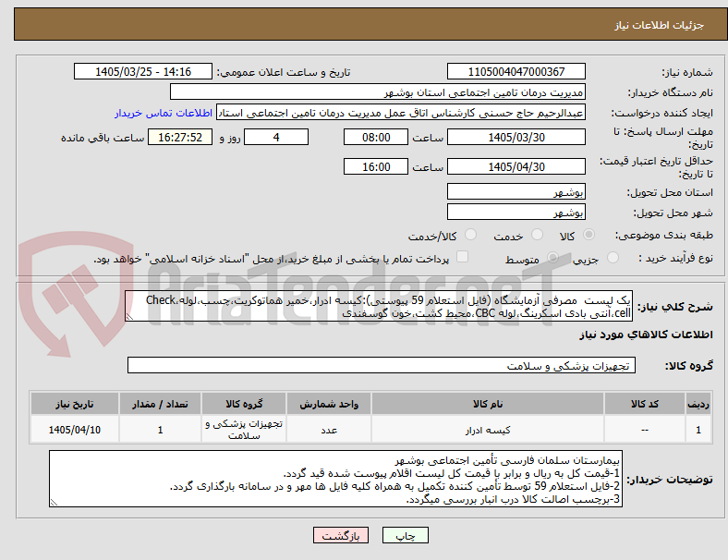
Task: Click the resize handle of buyer notes box
Action: pyautogui.click(x=54, y=503)
